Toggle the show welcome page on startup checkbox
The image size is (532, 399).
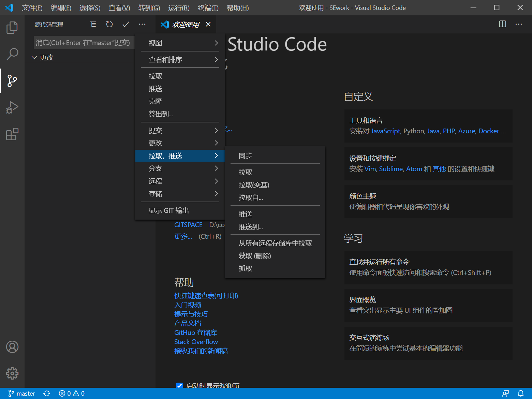click(x=179, y=385)
